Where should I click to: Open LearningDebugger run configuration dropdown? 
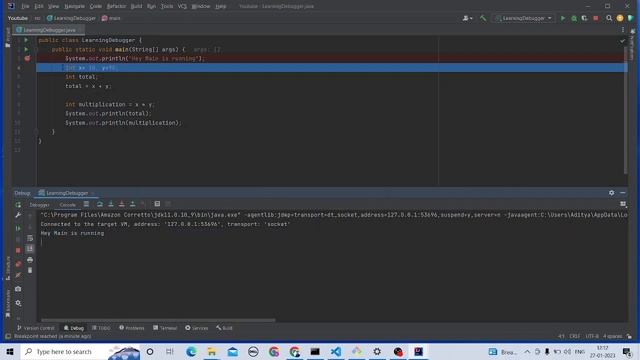(x=524, y=18)
